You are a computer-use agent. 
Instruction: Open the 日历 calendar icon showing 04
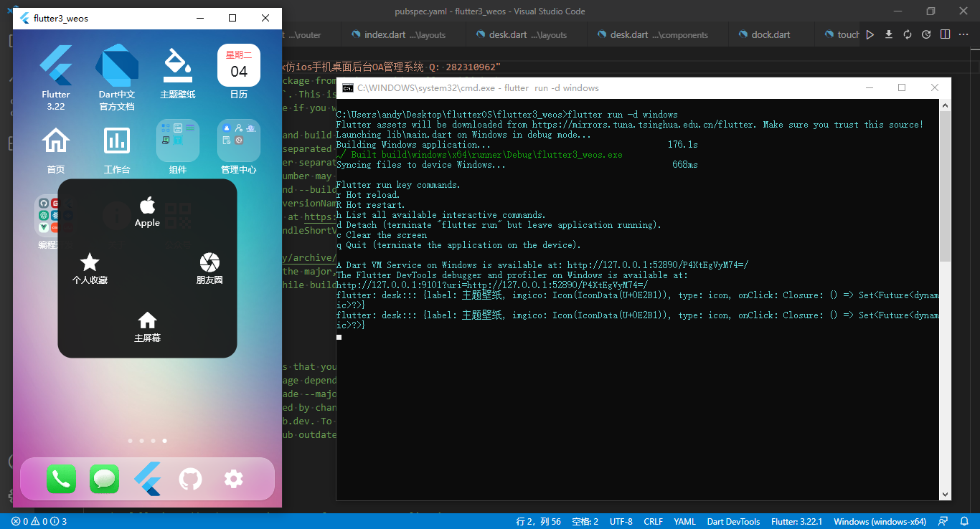click(x=239, y=65)
